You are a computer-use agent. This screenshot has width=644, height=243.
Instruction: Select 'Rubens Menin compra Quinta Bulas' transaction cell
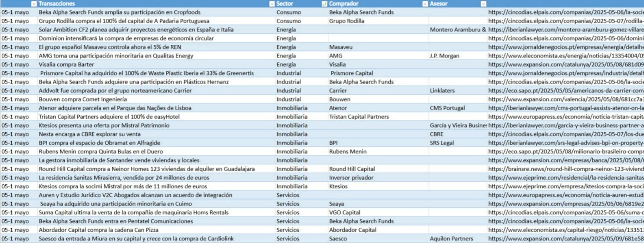pos(156,151)
